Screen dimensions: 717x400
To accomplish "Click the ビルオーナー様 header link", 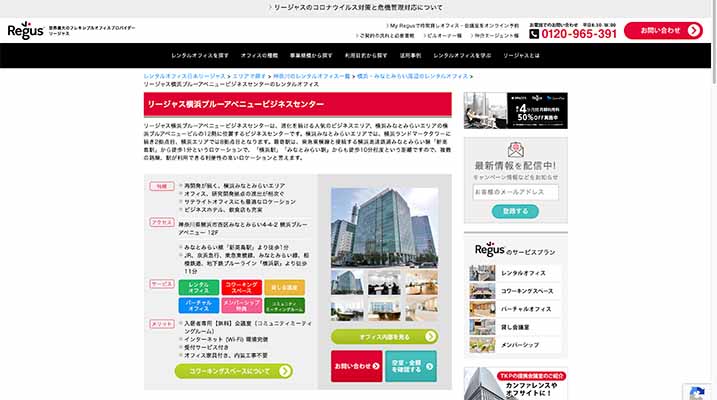I will 442,36.
